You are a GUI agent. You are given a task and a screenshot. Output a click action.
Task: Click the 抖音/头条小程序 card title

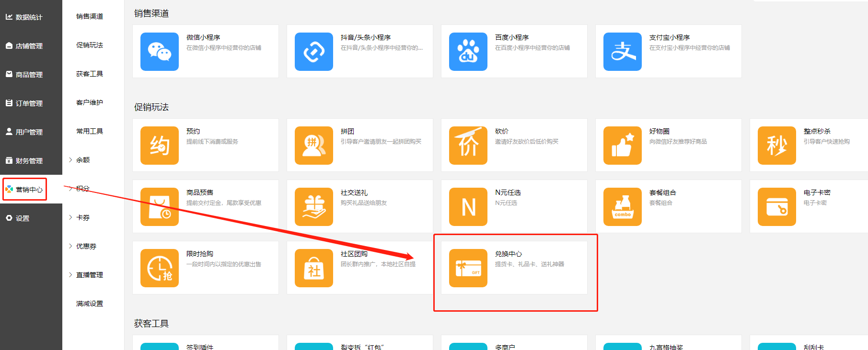coord(366,37)
